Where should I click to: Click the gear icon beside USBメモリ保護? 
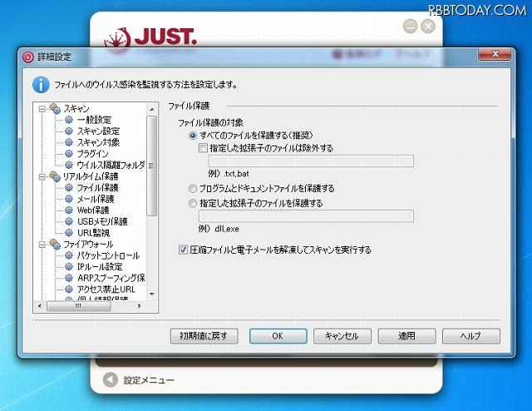coord(68,221)
